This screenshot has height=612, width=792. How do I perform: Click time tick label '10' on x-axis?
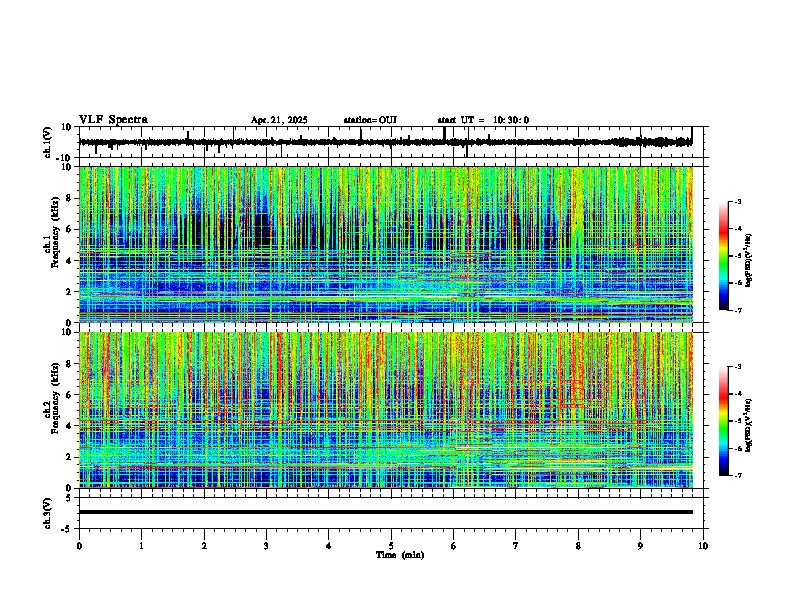pos(703,546)
